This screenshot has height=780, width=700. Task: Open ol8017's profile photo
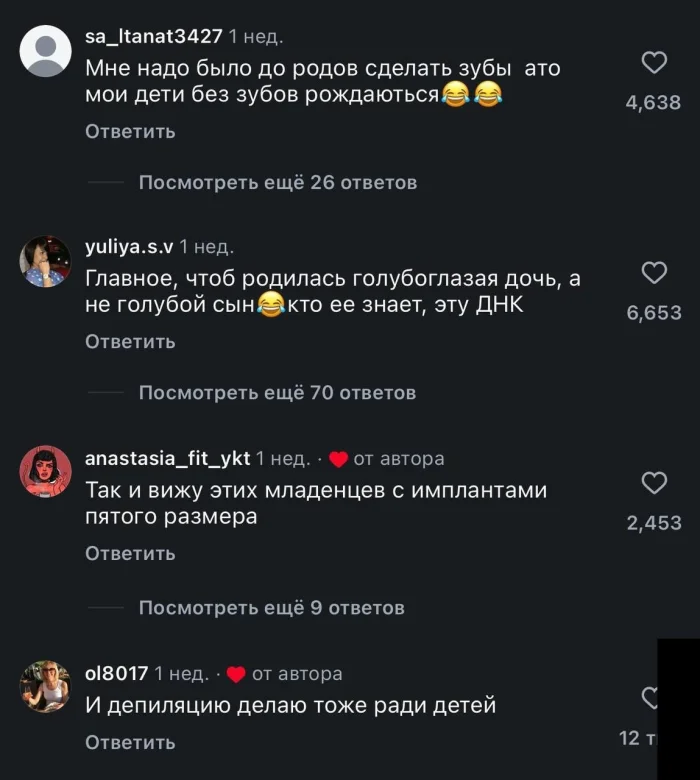tap(45, 686)
